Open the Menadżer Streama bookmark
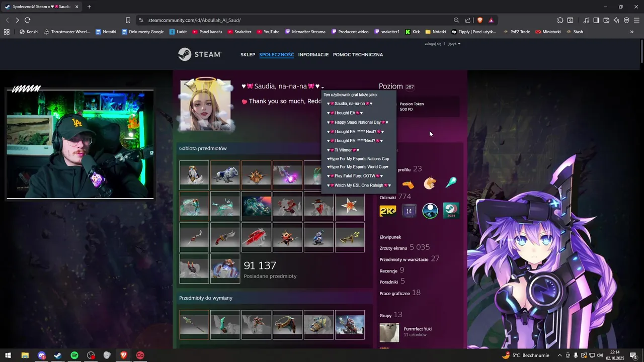 tap(305, 32)
